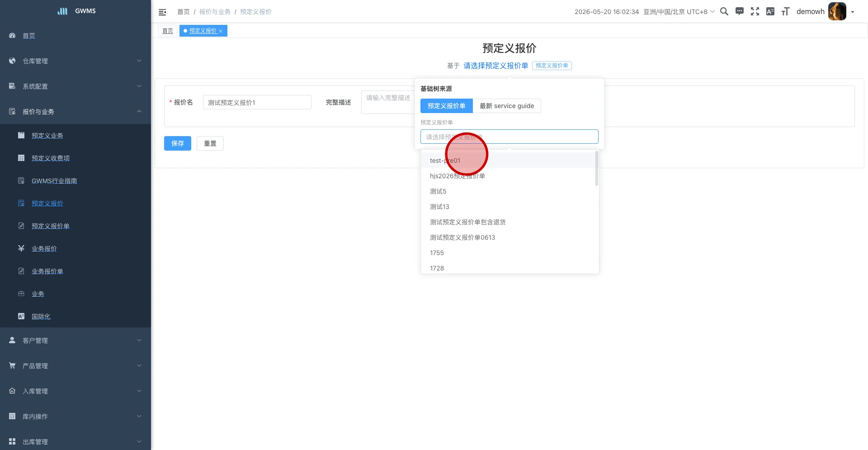This screenshot has height=450, width=868.
Task: Toggle the sidebar collapse hamburger icon
Action: click(162, 12)
